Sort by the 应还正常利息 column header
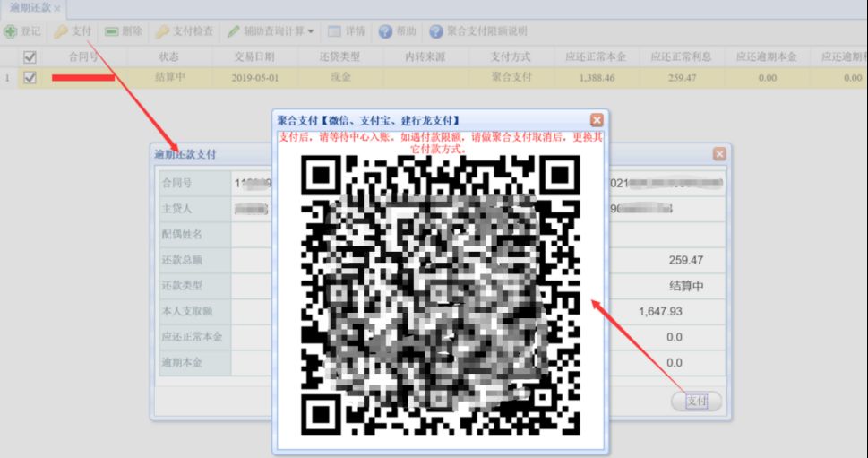The image size is (868, 458). 681,57
